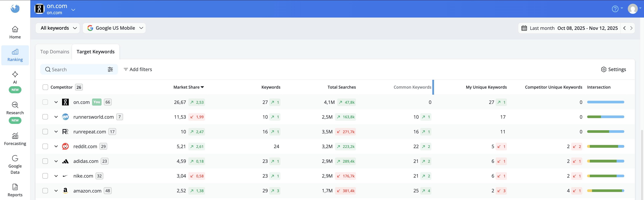Check the runnersworld.com row checkbox

45,117
